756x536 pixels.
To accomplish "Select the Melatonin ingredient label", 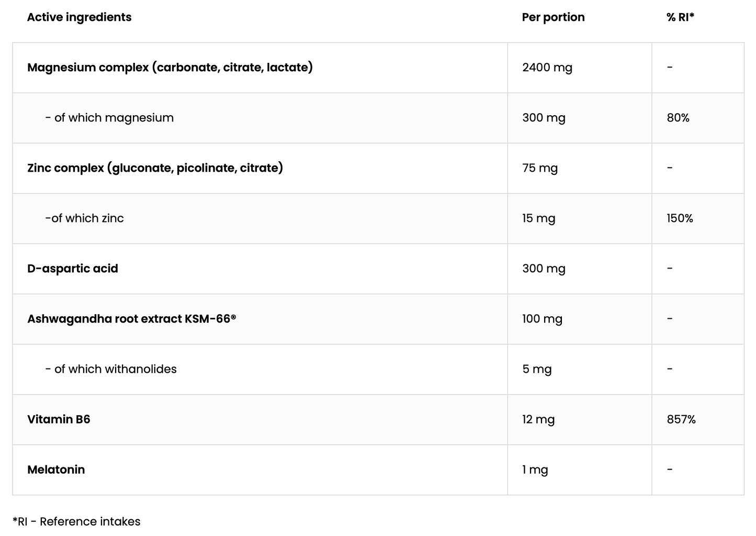I will pos(56,470).
